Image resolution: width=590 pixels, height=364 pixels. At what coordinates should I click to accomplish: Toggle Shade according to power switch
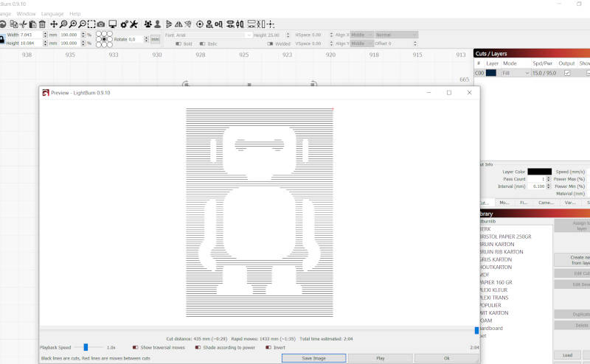(x=198, y=348)
